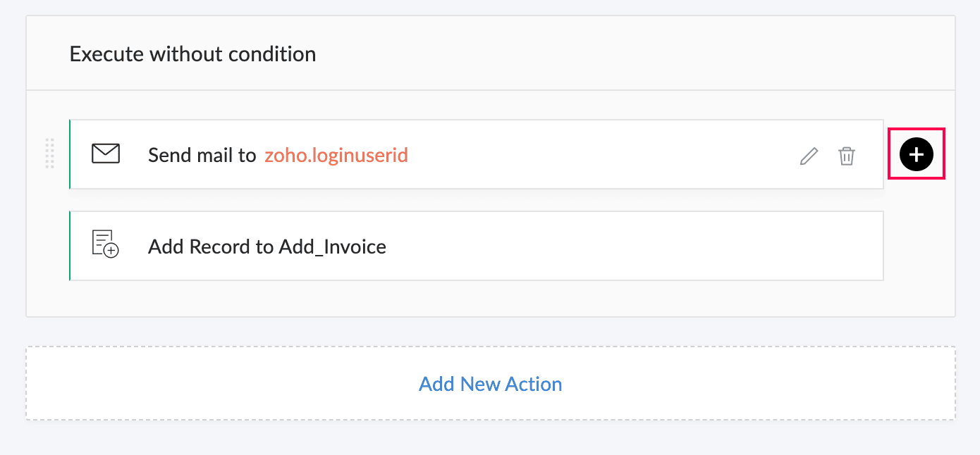Select the envelope mail icon
Viewport: 980px width, 455px height.
[x=106, y=154]
